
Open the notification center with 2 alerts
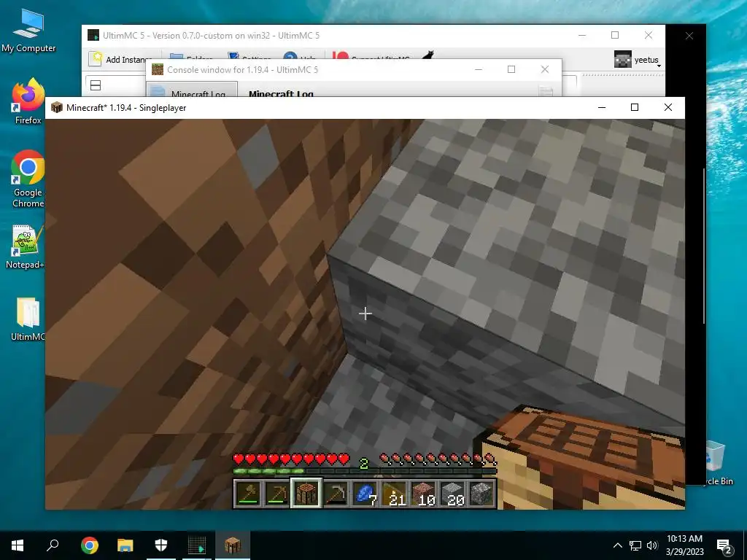point(724,546)
